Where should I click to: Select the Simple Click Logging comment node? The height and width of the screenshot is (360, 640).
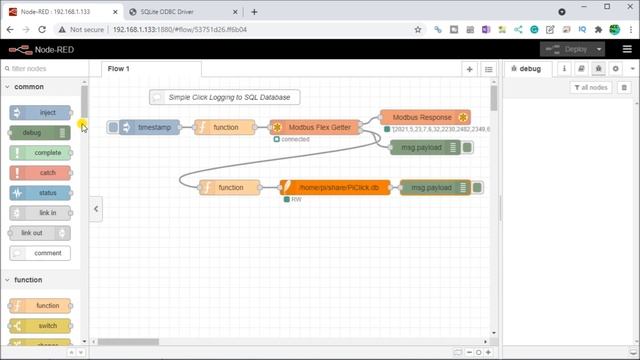[x=224, y=97]
